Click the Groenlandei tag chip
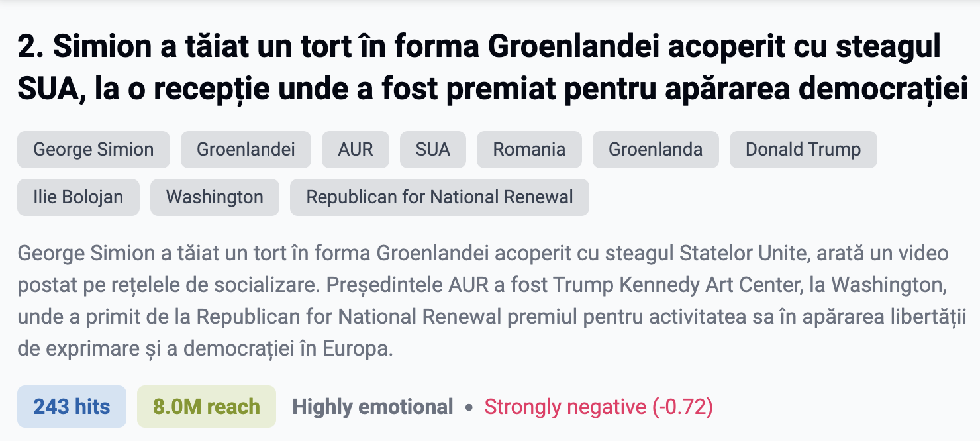Screen dimensions: 980x441 coord(246,150)
